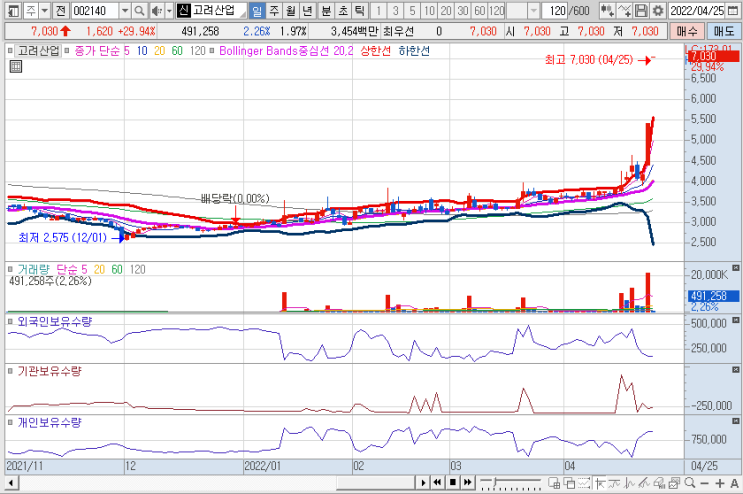Click the left scroll arrow at bottom
This screenshot has height=494, width=743.
pos(11,483)
